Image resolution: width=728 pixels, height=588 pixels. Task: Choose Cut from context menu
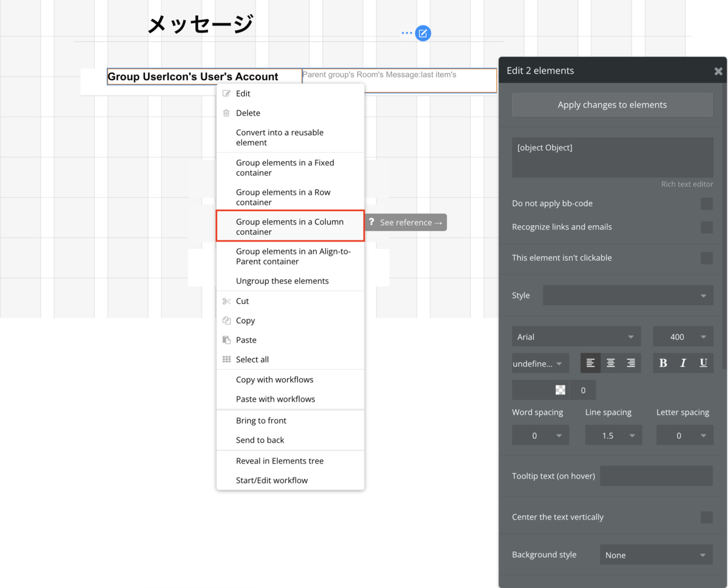pos(290,301)
